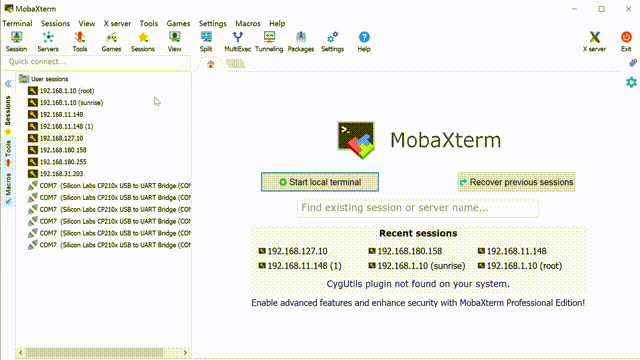This screenshot has height=360, width=640.
Task: Collapse the sidebar with the double-chevron
Action: pyautogui.click(x=8, y=84)
